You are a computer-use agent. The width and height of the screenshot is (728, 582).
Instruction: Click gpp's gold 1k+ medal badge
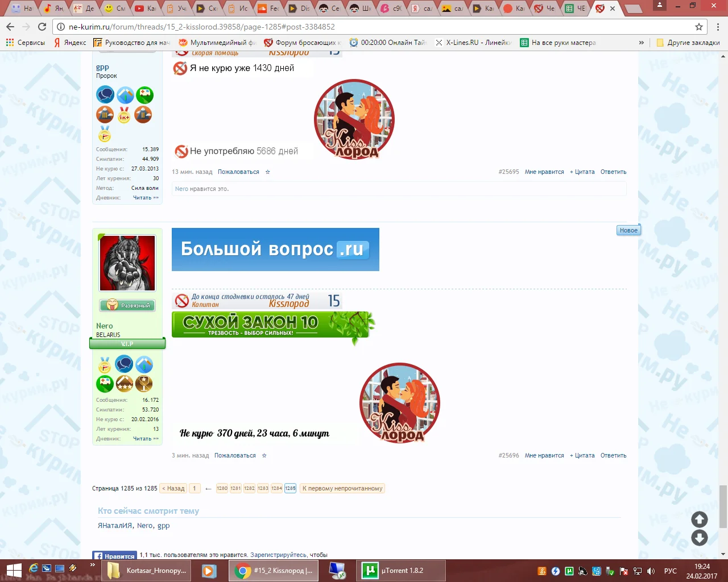(124, 115)
